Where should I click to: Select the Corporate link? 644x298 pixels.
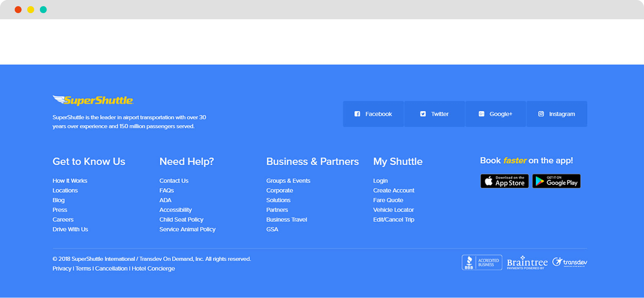coord(279,190)
